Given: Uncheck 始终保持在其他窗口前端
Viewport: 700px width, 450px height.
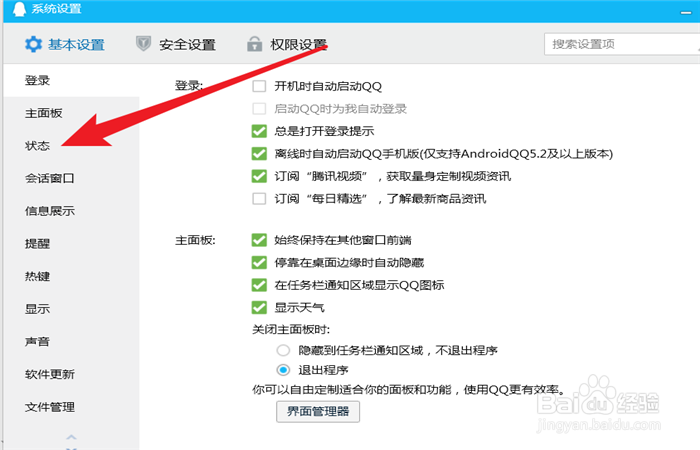Looking at the screenshot, I should pyautogui.click(x=259, y=240).
